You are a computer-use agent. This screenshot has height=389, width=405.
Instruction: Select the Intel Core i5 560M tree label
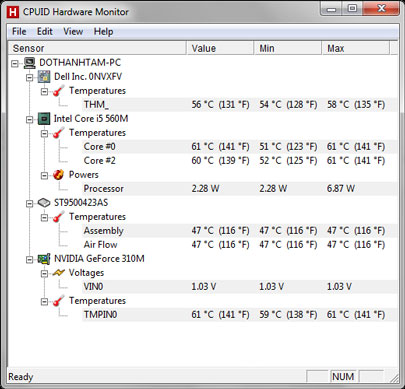point(91,119)
